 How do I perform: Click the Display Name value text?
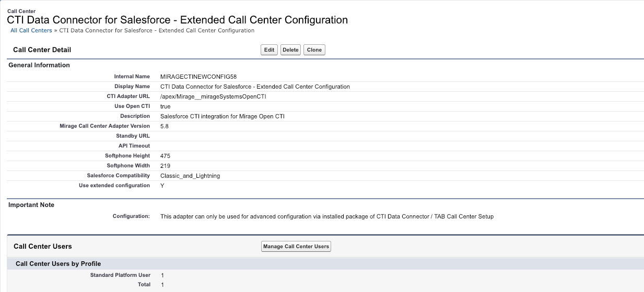(255, 87)
